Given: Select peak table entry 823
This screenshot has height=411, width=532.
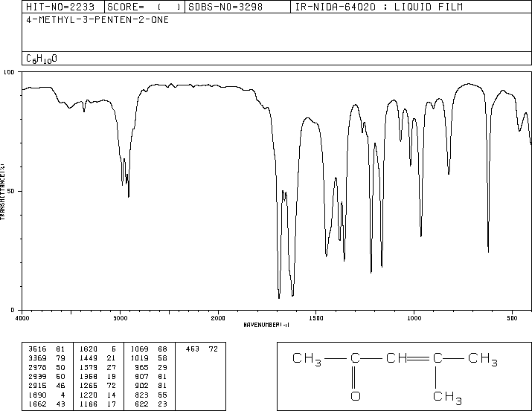Looking at the screenshot, I should (151, 395).
